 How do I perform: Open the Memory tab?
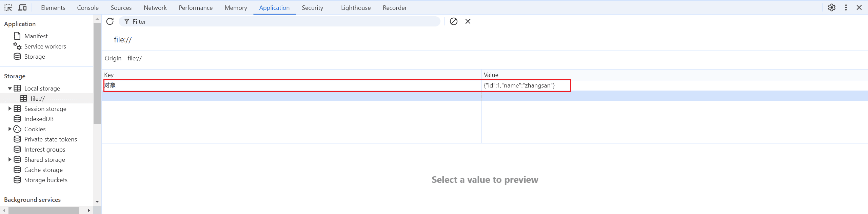click(x=236, y=7)
